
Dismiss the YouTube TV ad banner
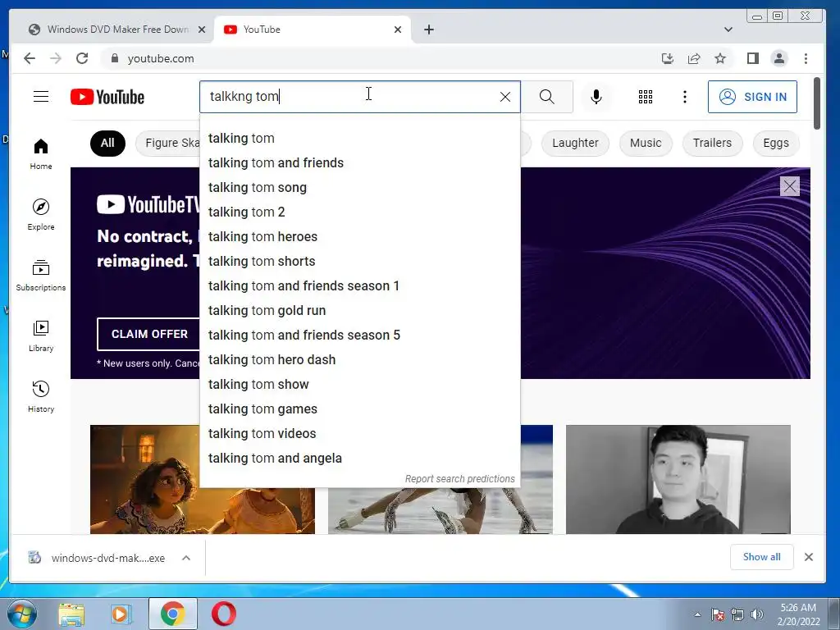pyautogui.click(x=789, y=186)
